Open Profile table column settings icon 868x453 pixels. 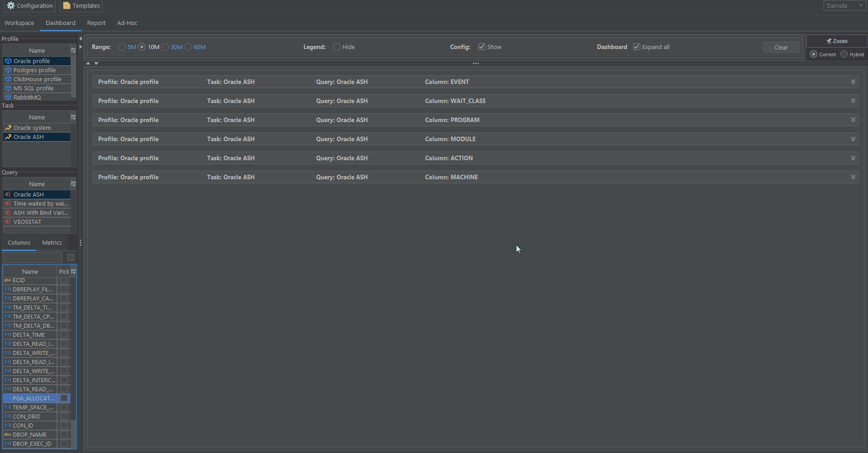[x=73, y=50]
